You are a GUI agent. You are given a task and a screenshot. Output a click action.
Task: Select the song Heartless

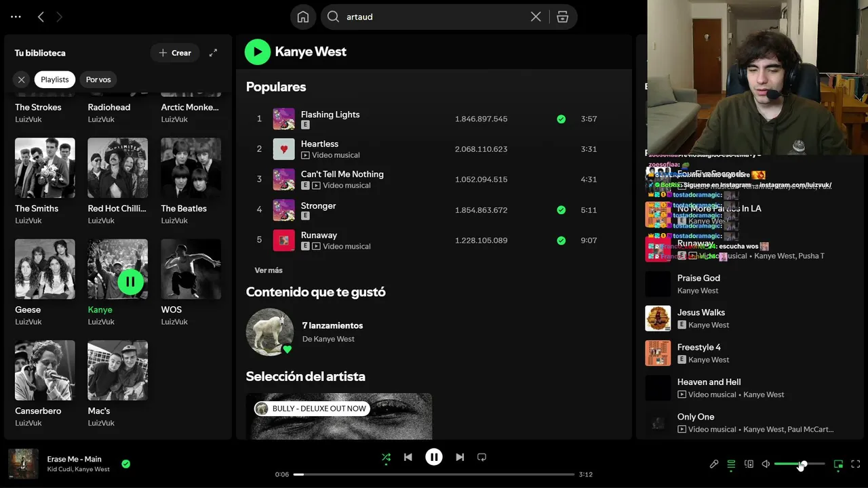coord(319,144)
